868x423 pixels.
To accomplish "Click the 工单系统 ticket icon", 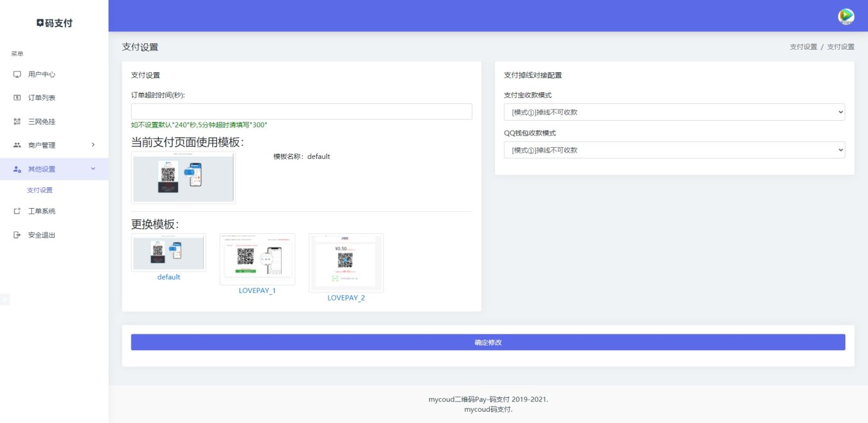I will 17,211.
